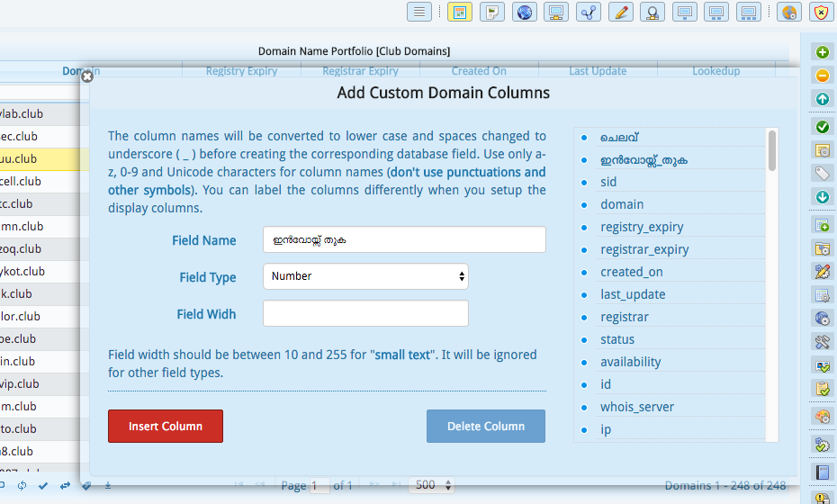The width and height of the screenshot is (837, 504).
Task: Click the Field Widh input box
Action: tap(365, 313)
